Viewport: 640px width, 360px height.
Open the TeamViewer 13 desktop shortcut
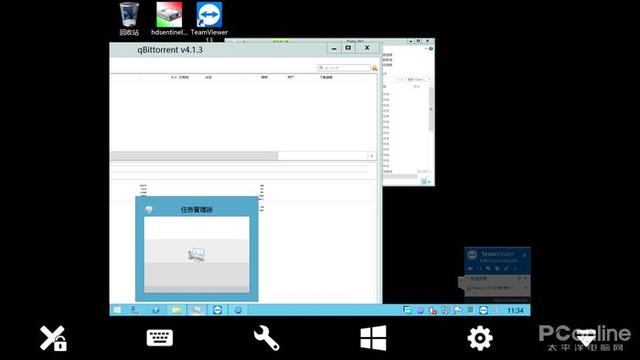coord(209,21)
